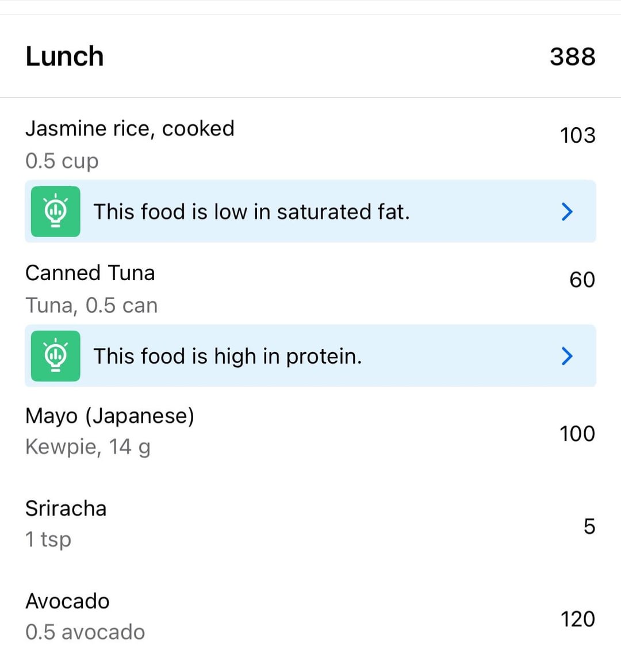Tap the lightbulb insight icon under Jasmine rice
This screenshot has width=621, height=672.
pyautogui.click(x=55, y=211)
